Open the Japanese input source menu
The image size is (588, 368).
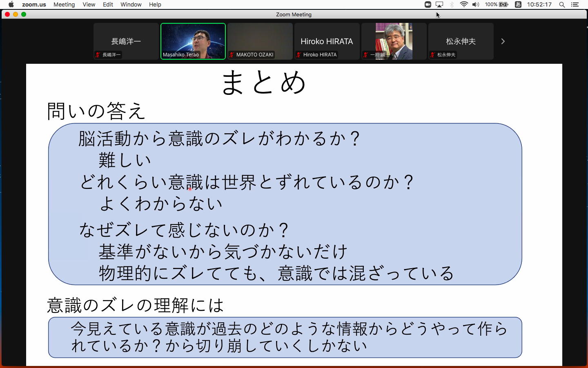[518, 4]
